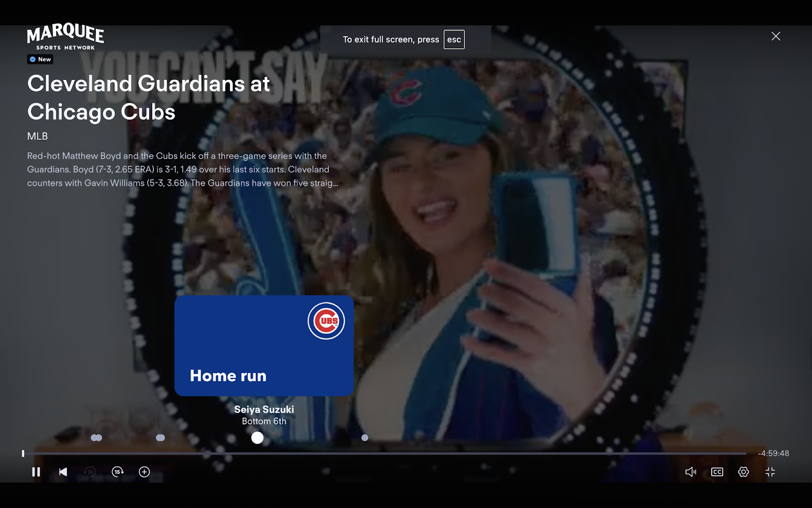Open the Home run highlight card
This screenshot has width=812, height=508.
[x=264, y=345]
